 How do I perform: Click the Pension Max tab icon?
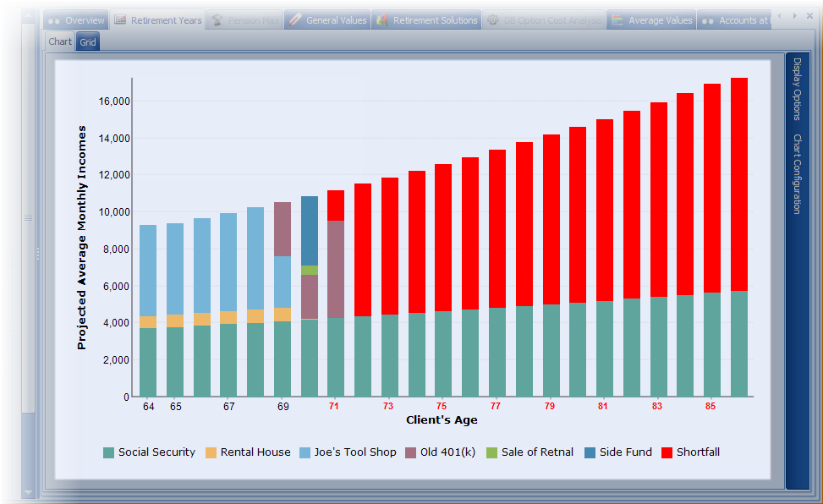click(217, 20)
